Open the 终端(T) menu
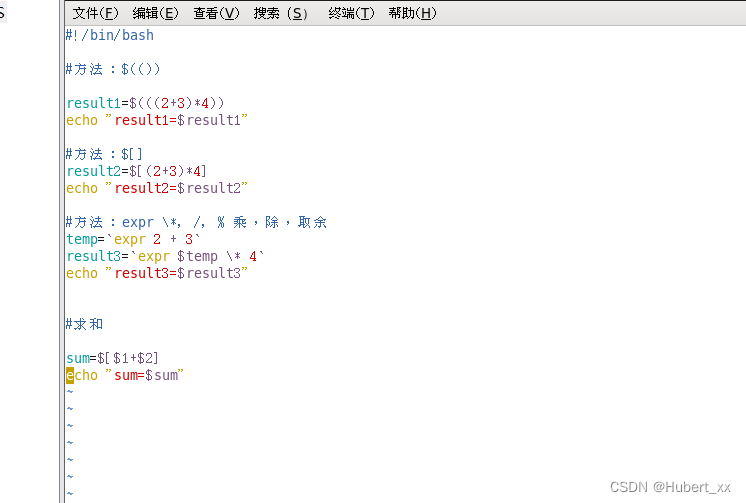The width and height of the screenshot is (746, 503). point(351,13)
